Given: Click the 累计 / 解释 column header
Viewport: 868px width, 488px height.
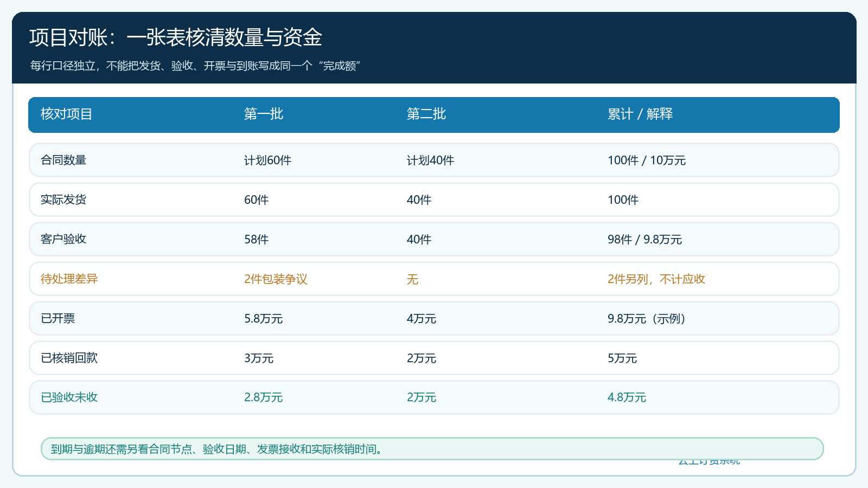Looking at the screenshot, I should point(640,114).
